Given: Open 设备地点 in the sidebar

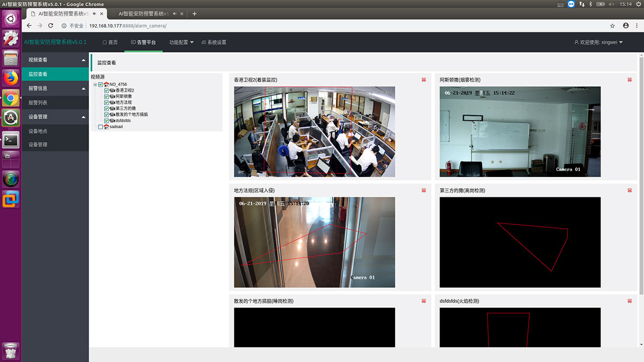Looking at the screenshot, I should [x=38, y=131].
